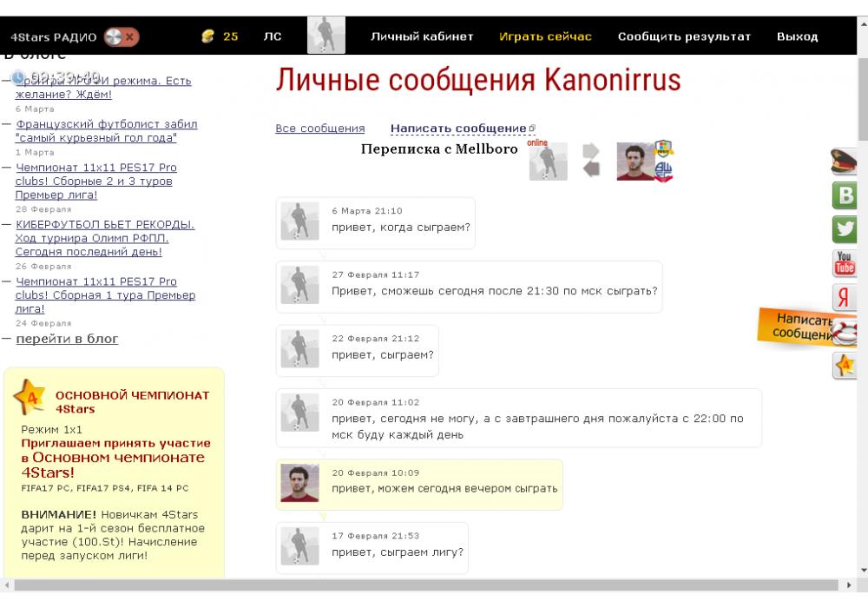Click Сообщить результат menu item

(x=684, y=36)
